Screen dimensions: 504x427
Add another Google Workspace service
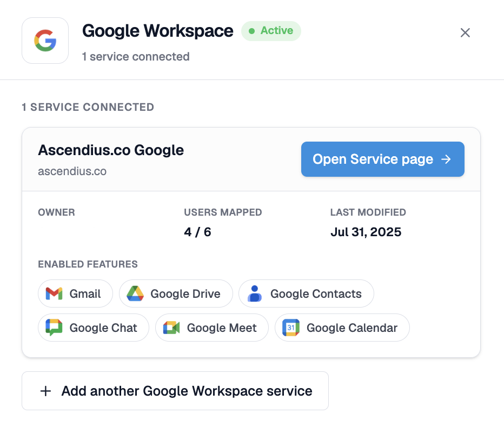175,391
